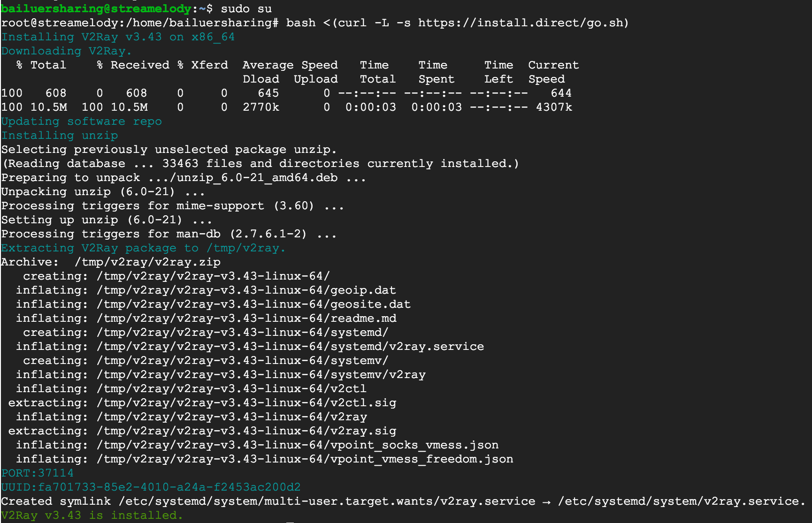Click 'Processing triggers for man-db' line
This screenshot has height=523, width=812.
[169, 234]
